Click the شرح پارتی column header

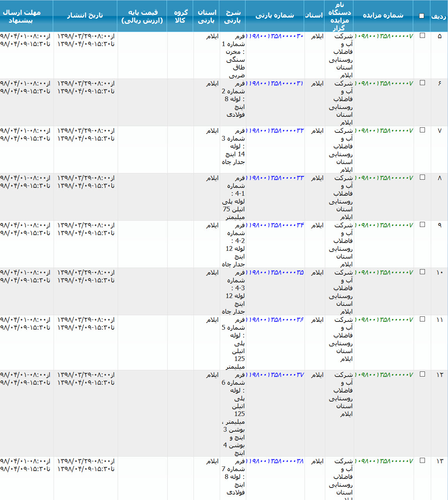[233, 16]
